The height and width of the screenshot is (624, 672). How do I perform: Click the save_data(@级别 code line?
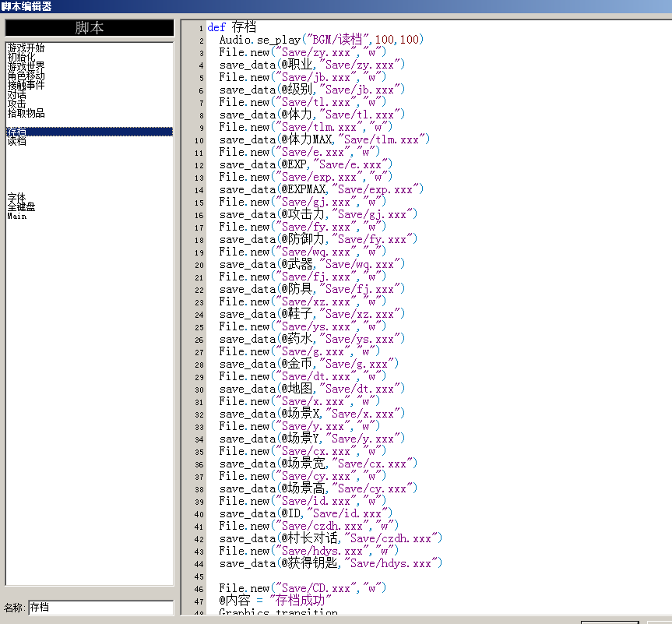[x=312, y=90]
